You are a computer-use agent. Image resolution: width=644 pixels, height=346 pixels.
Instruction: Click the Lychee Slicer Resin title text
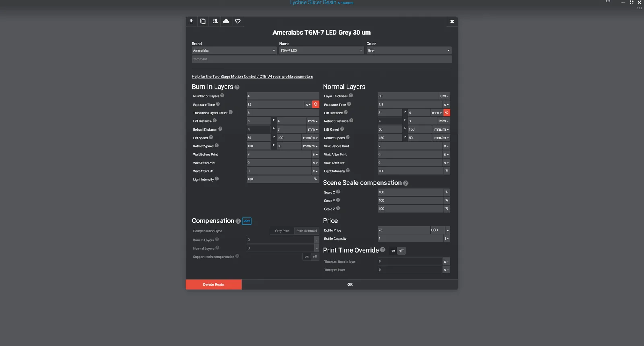tap(313, 2)
